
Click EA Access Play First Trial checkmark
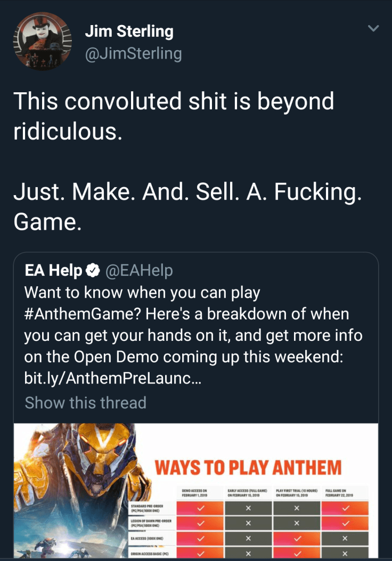(296, 539)
